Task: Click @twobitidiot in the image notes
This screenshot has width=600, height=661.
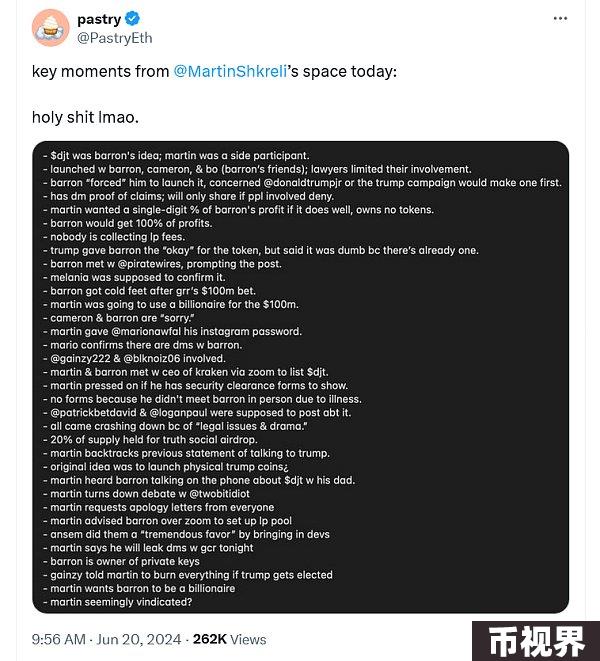Action: pos(219,494)
